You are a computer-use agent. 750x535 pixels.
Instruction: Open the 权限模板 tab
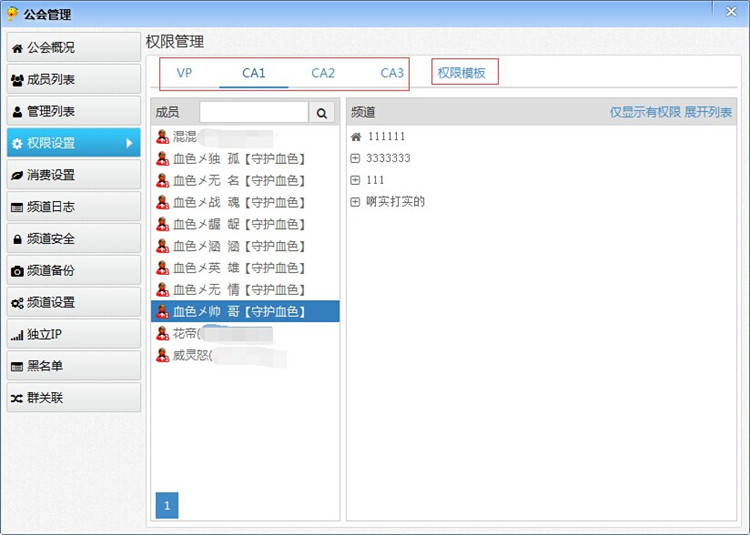point(462,73)
